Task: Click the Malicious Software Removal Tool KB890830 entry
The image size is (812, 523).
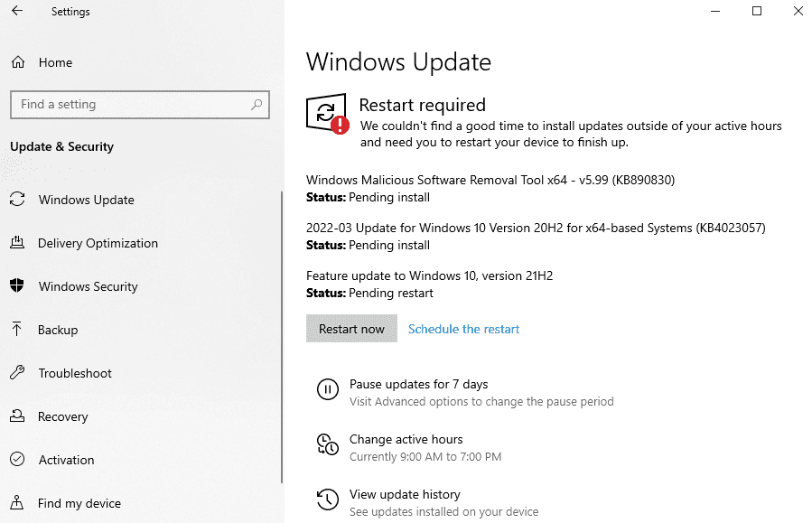Action: point(490,180)
